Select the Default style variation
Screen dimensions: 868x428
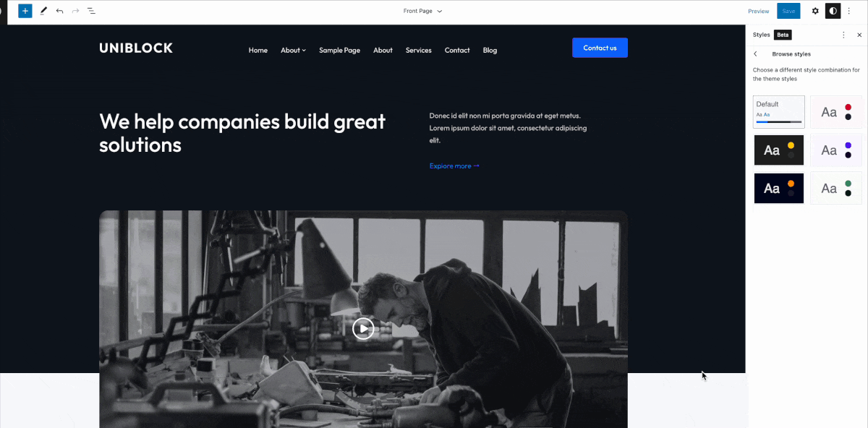pyautogui.click(x=779, y=112)
